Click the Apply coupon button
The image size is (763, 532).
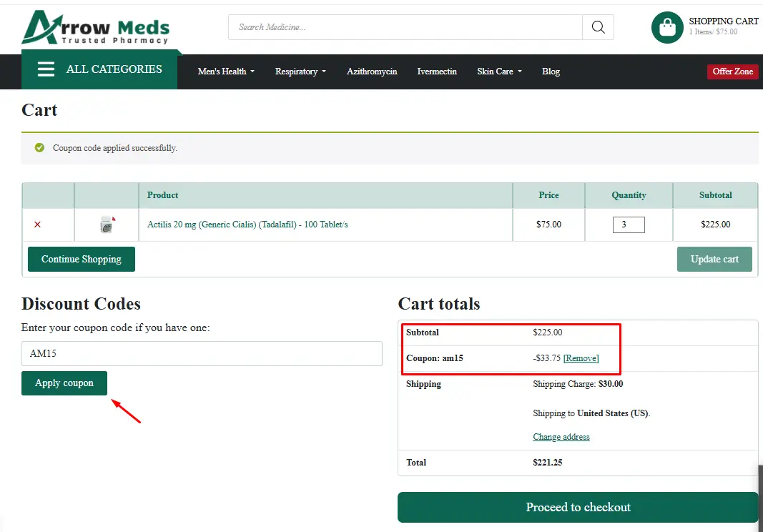pos(64,383)
